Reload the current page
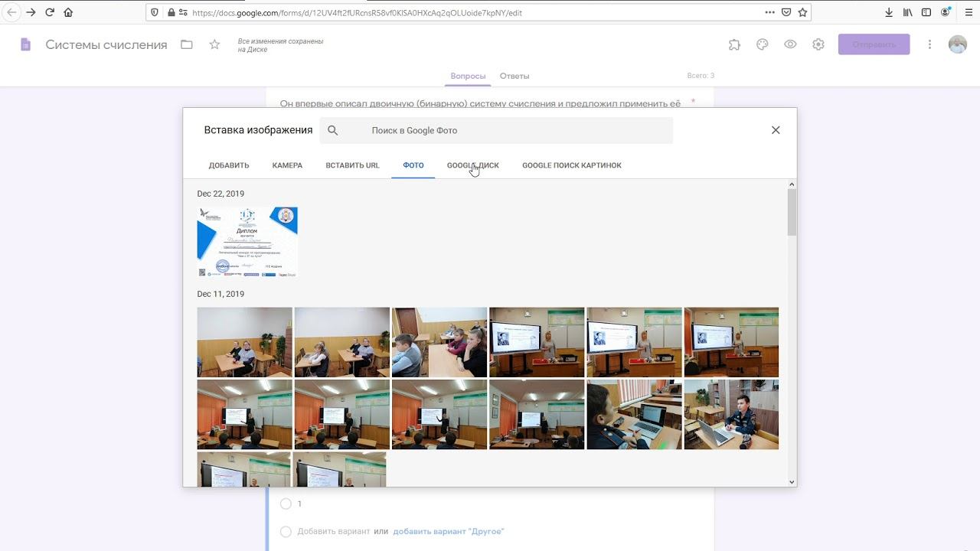 50,12
